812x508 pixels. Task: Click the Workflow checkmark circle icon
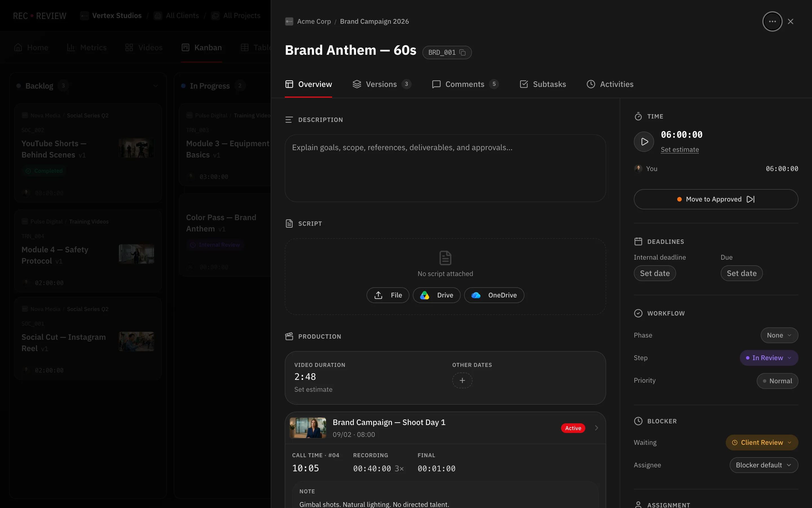[x=638, y=313]
